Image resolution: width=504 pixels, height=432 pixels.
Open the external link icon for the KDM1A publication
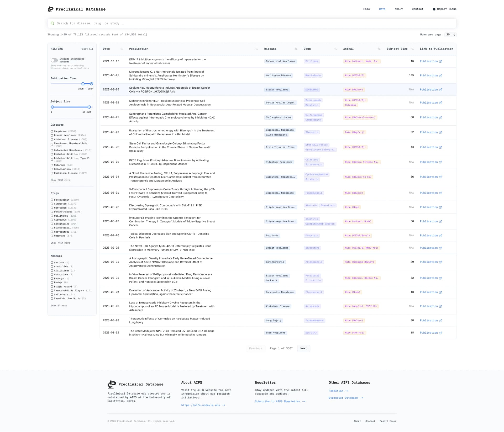[x=440, y=61]
